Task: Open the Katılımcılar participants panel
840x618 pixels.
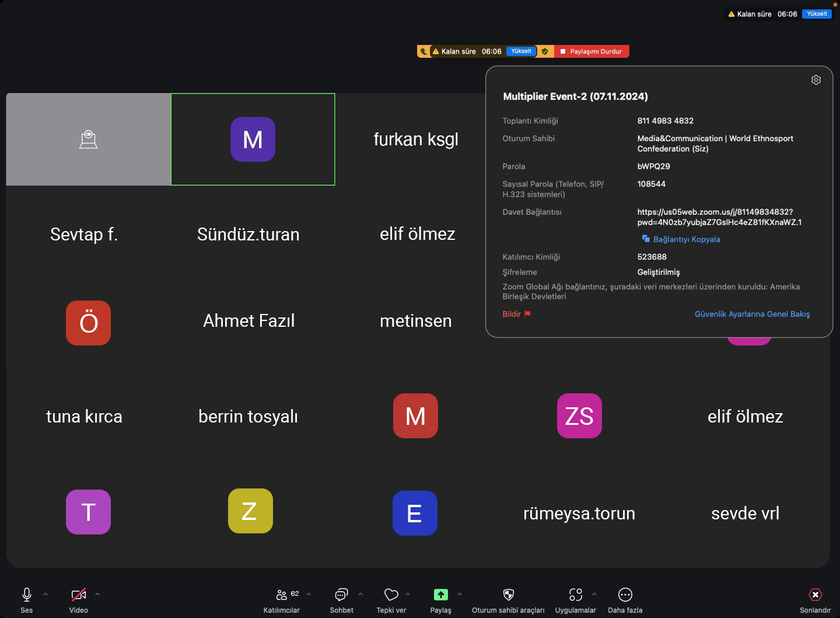Action: pos(282,595)
